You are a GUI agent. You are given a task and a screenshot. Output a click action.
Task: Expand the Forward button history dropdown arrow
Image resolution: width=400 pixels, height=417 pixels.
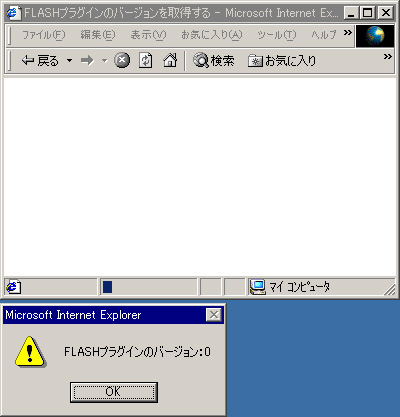105,61
